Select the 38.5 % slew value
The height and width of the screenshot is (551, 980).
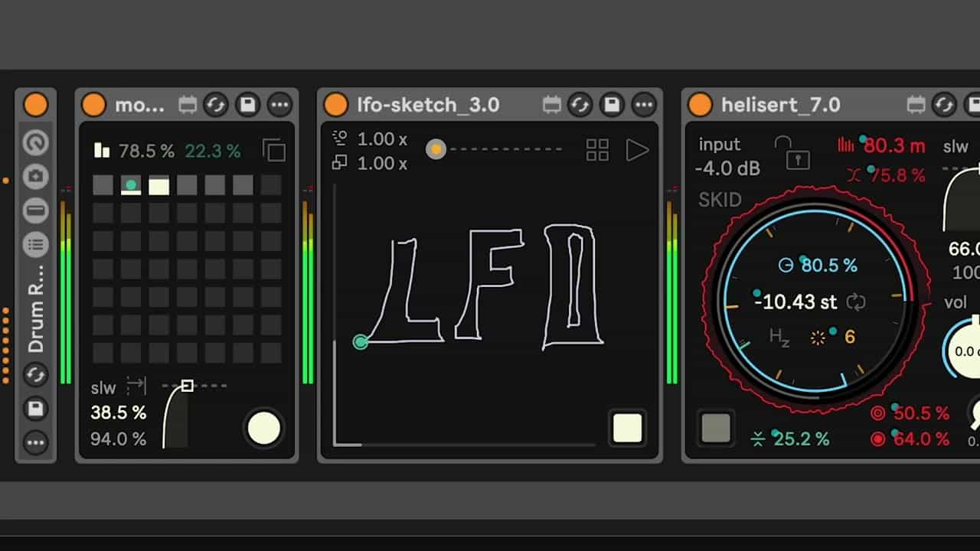pos(118,413)
